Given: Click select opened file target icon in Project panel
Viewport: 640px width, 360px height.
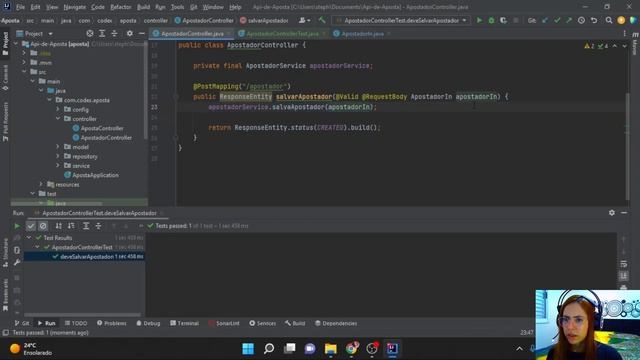Looking at the screenshot, I should [x=90, y=33].
